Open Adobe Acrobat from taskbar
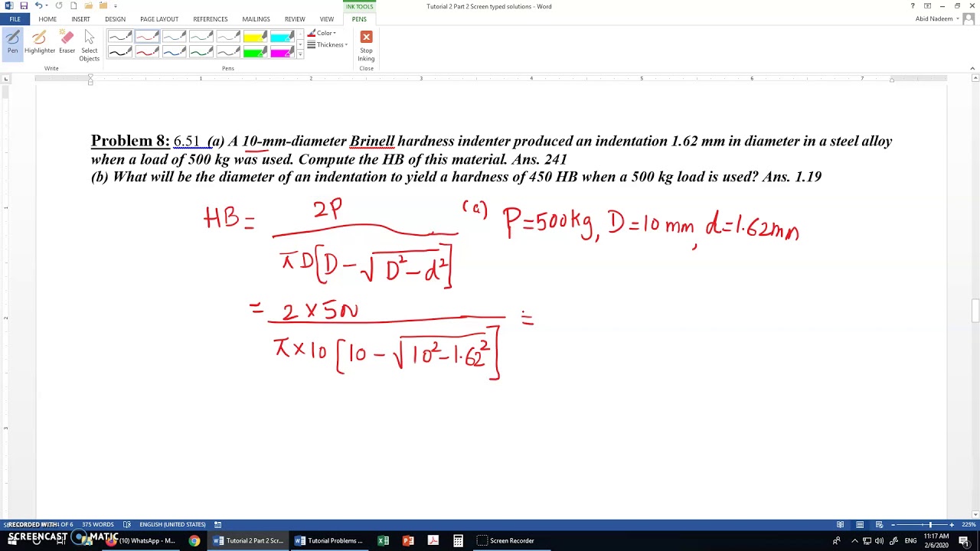 (x=433, y=540)
